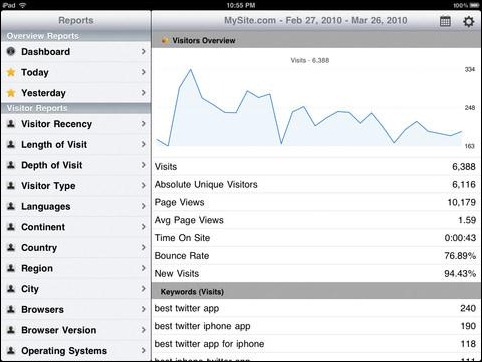The width and height of the screenshot is (482, 362).
Task: Select the Continent report
Action: pos(76,227)
